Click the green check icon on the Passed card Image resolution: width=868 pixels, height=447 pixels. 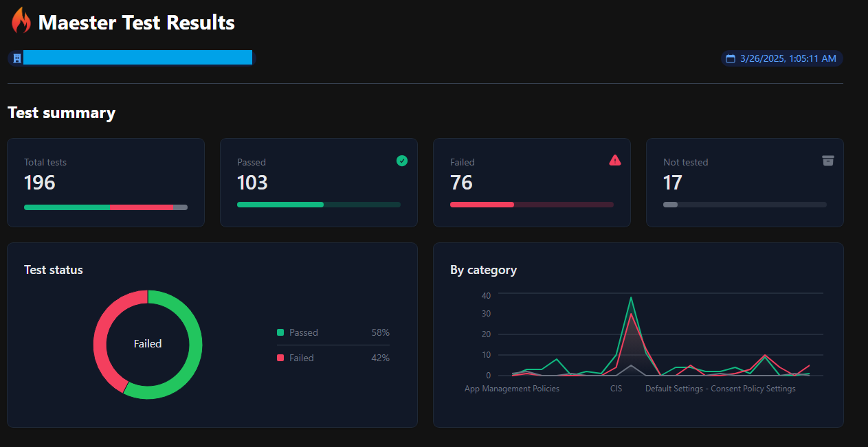click(x=402, y=161)
